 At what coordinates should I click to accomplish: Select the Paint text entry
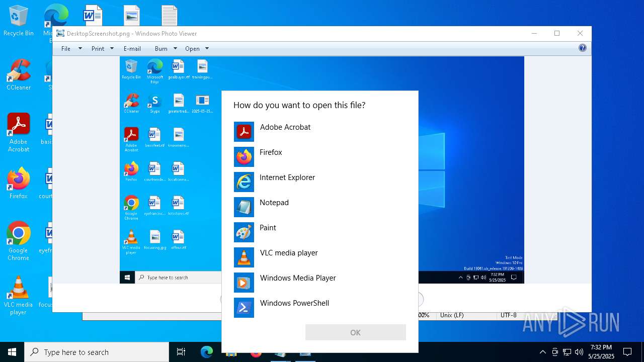click(268, 228)
